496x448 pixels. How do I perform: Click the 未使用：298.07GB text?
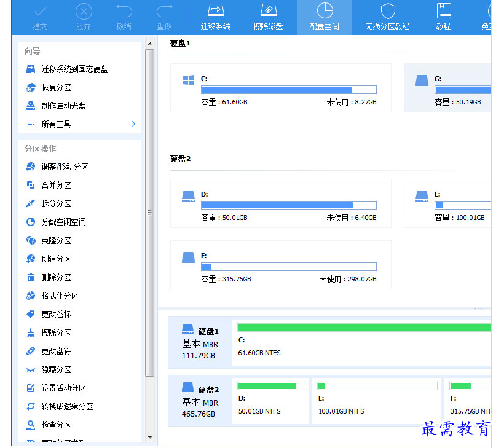point(348,279)
